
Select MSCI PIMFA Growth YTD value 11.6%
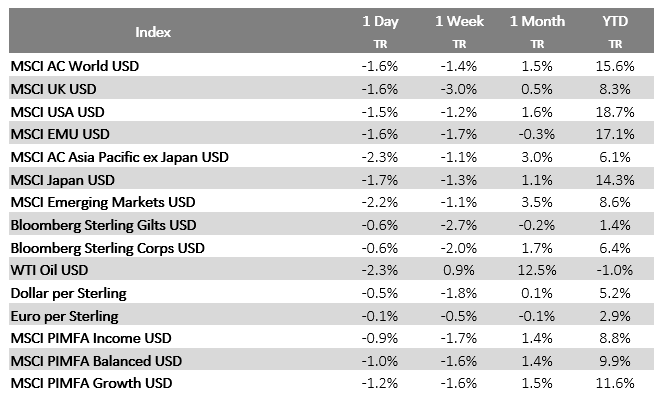(615, 384)
